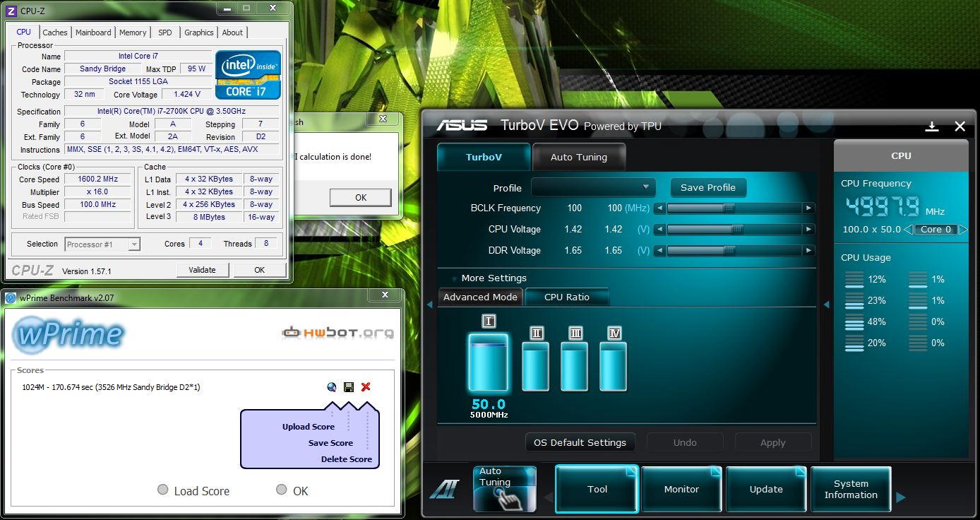
Task: Select the TurboV tab
Action: pyautogui.click(x=484, y=157)
